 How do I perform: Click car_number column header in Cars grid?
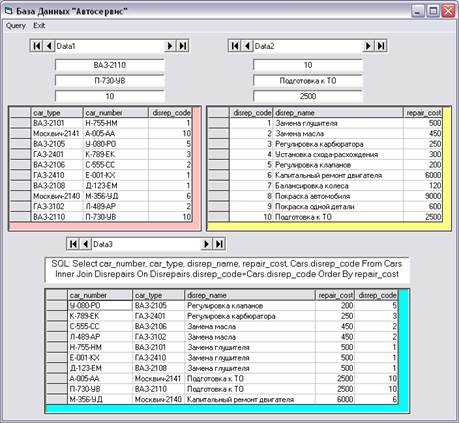(x=116, y=113)
